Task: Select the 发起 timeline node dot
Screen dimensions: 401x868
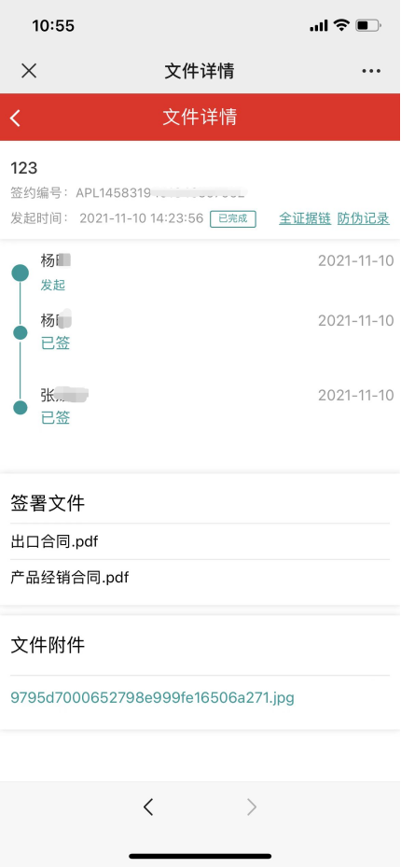Action: (x=21, y=273)
